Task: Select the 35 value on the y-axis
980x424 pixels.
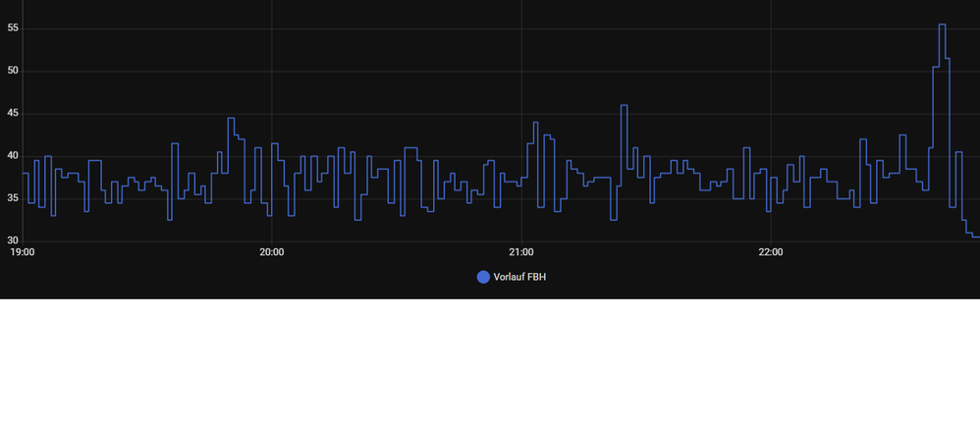Action: tap(13, 198)
